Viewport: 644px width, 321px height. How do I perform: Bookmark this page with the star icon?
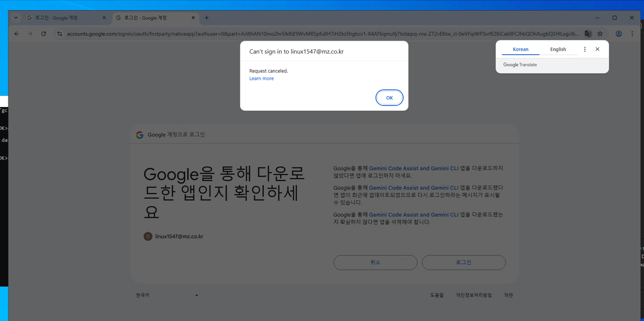[x=600, y=34]
